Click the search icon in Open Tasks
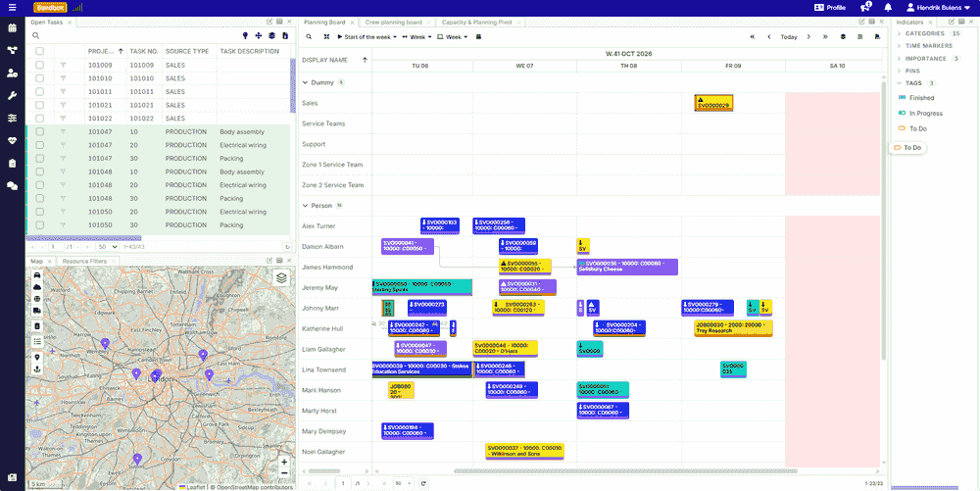 tap(36, 36)
